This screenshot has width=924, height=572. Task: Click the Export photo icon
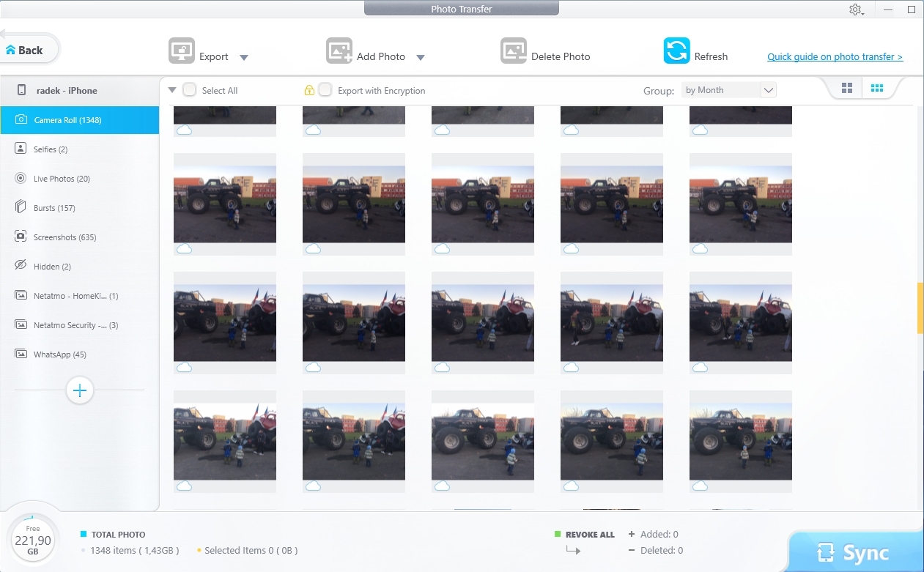click(x=182, y=51)
